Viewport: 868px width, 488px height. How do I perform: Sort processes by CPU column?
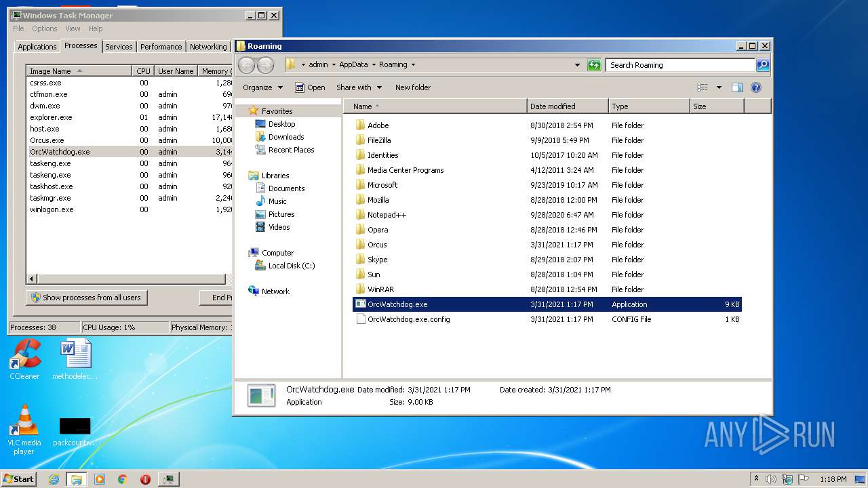pos(143,71)
